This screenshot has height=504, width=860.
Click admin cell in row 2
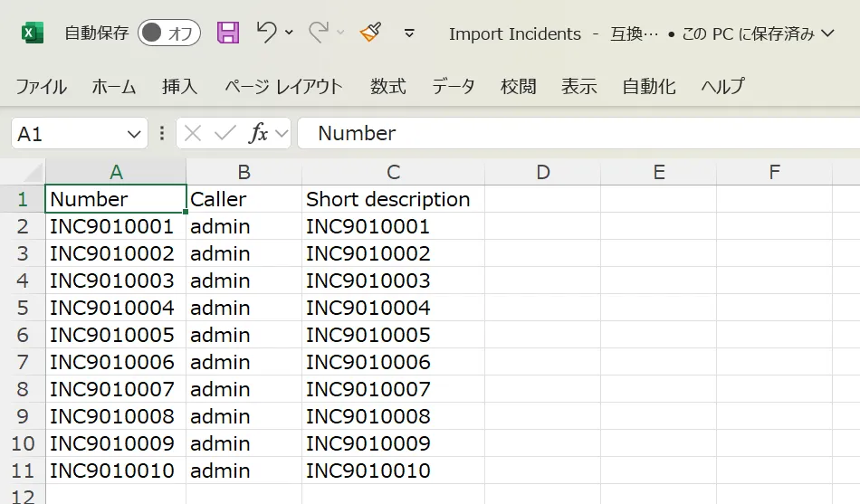coord(244,226)
